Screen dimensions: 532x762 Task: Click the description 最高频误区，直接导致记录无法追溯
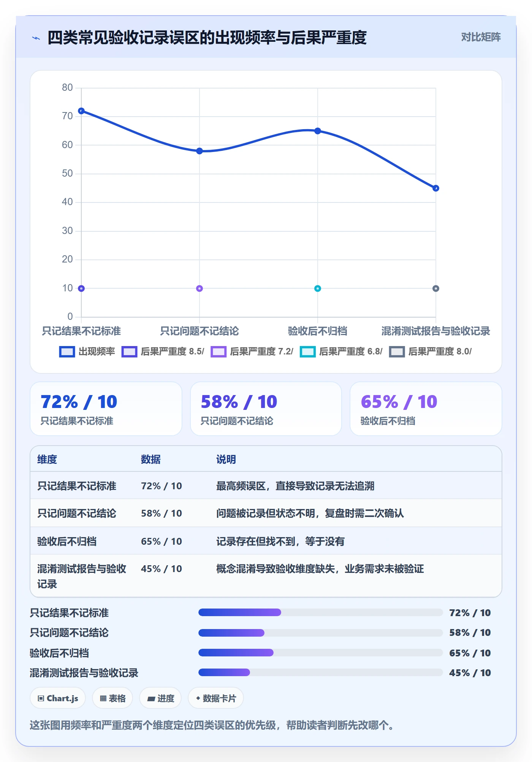tap(295, 486)
